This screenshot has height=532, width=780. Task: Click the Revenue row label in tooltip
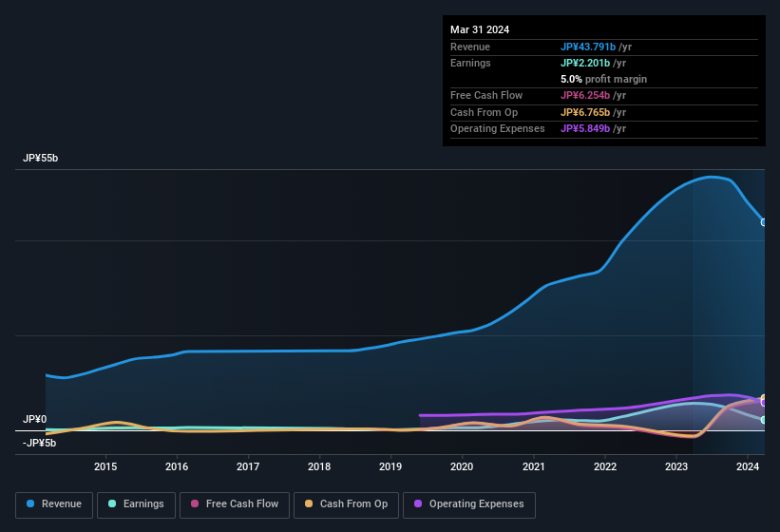pyautogui.click(x=470, y=47)
